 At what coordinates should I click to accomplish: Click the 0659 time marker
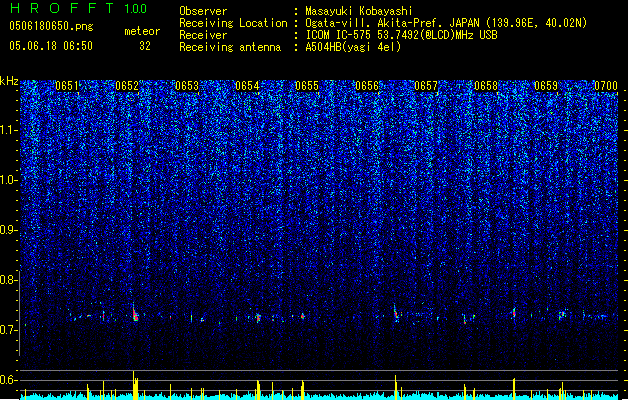(x=546, y=86)
